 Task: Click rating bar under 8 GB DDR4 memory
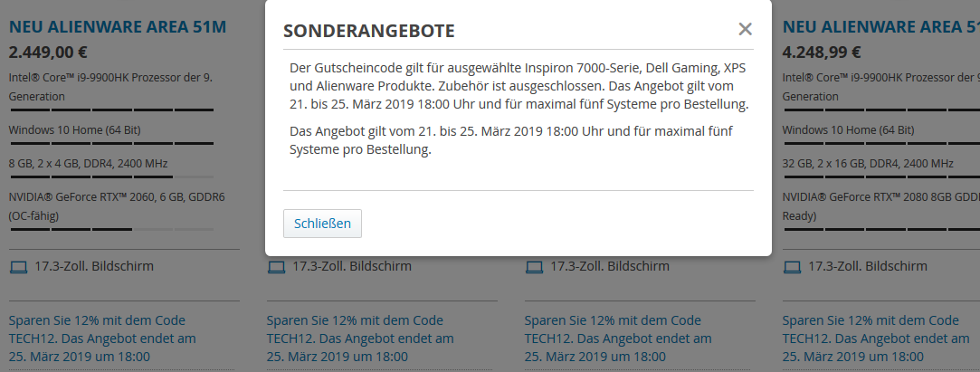click(112, 176)
